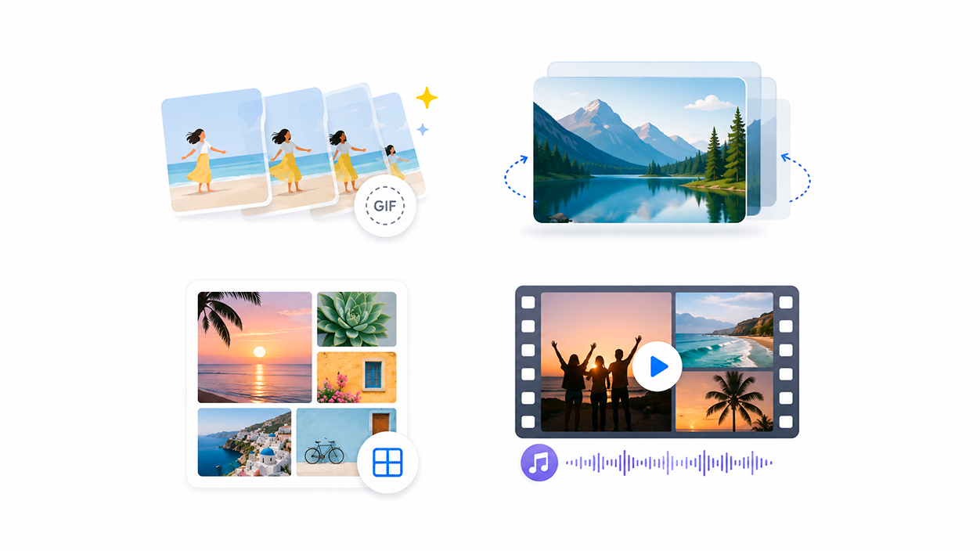
Task: Select the yellow wall with blue window photo
Action: pyautogui.click(x=356, y=377)
